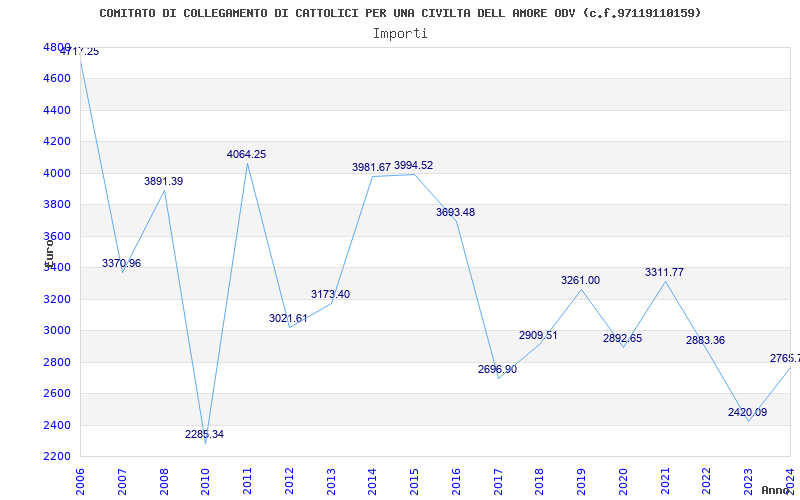Click the 4600 y-axis tick label

(57, 79)
